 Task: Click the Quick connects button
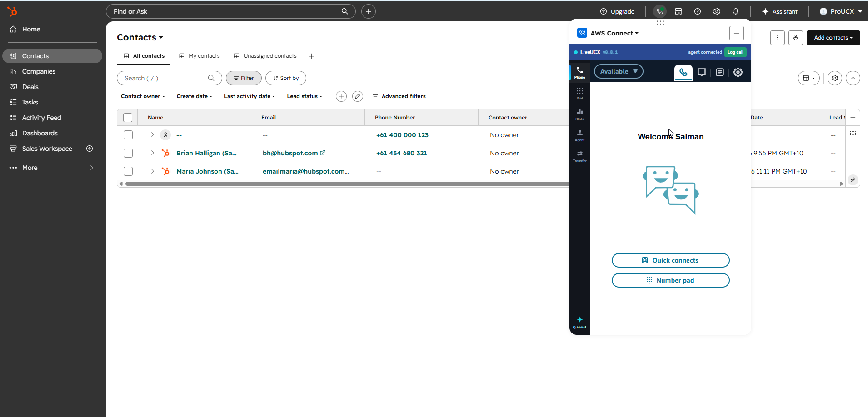tap(670, 260)
